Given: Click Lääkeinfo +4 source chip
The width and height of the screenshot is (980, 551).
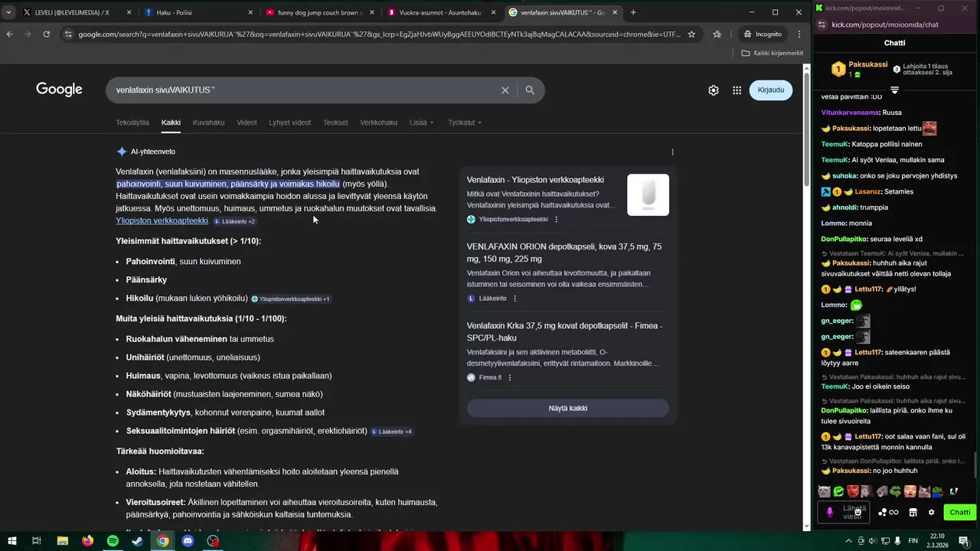Looking at the screenshot, I should [392, 432].
